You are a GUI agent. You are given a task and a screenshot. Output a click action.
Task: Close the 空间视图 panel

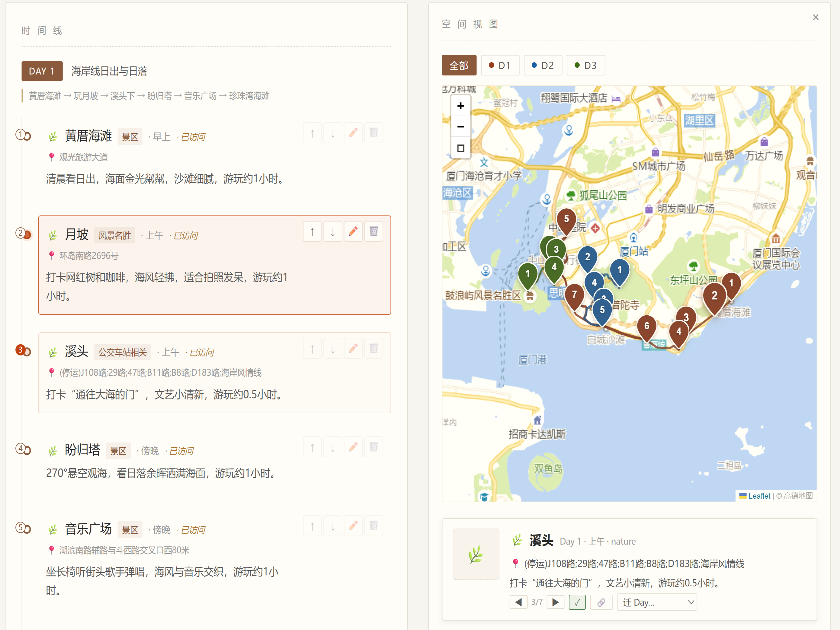tap(816, 17)
